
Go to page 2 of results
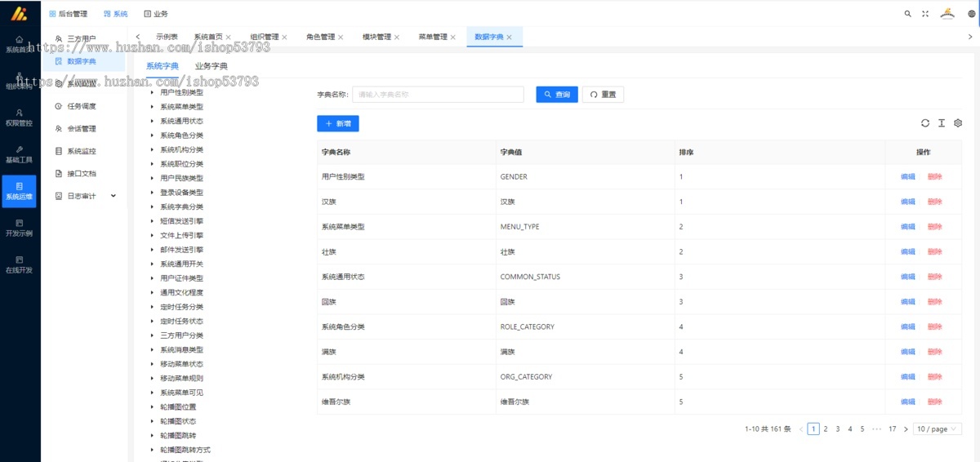pos(826,429)
